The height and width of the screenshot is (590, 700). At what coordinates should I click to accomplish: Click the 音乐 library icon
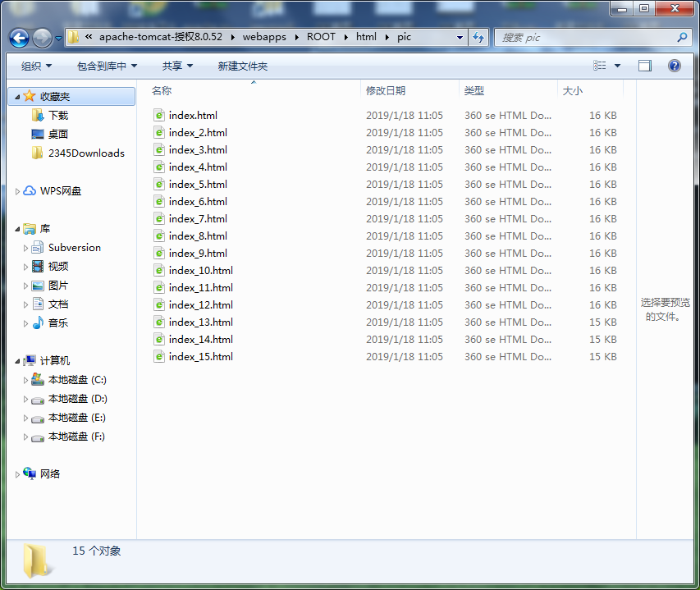point(38,322)
